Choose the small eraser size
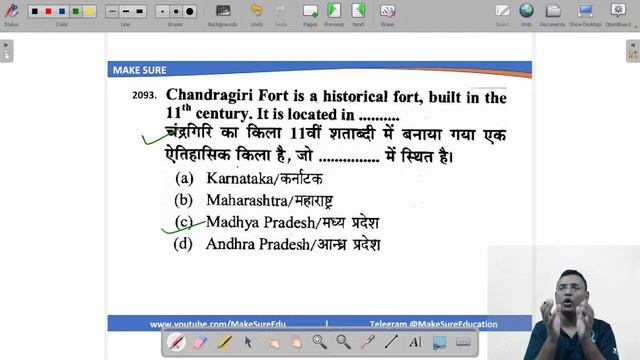640x360 pixels. click(x=162, y=11)
